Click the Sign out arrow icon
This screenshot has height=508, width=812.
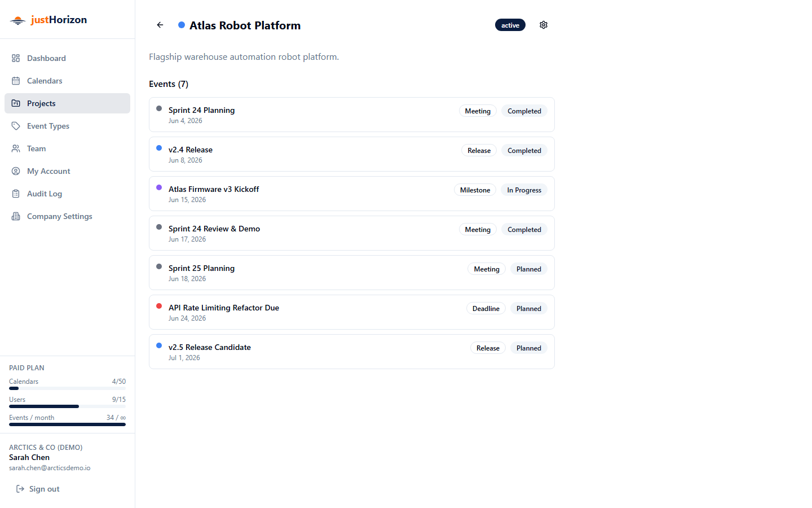click(x=20, y=489)
